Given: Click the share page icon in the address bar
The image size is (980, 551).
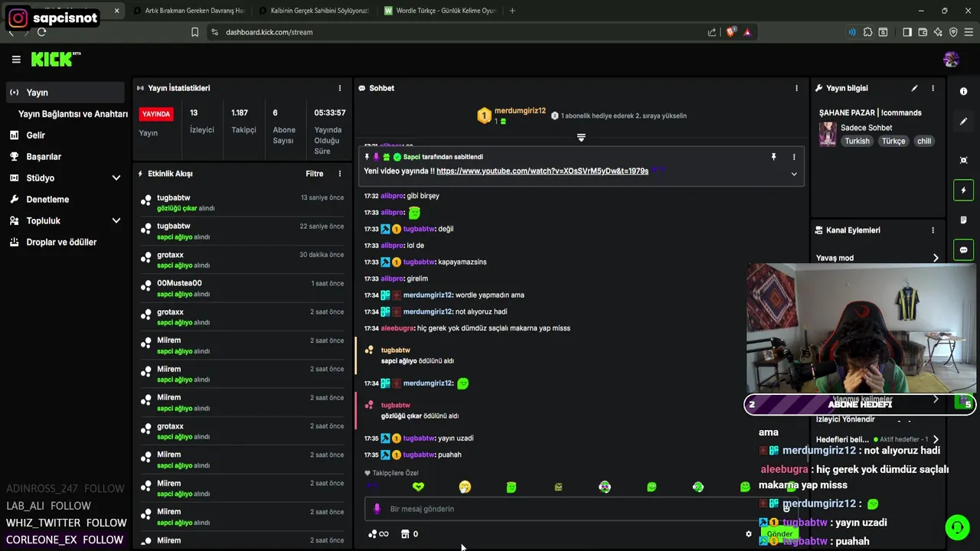Looking at the screenshot, I should pos(712,32).
